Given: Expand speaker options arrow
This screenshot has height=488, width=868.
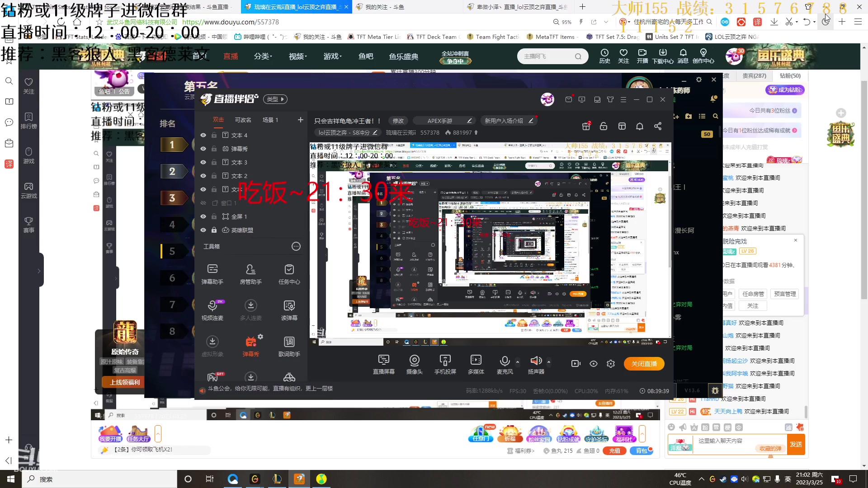Looking at the screenshot, I should point(549,362).
